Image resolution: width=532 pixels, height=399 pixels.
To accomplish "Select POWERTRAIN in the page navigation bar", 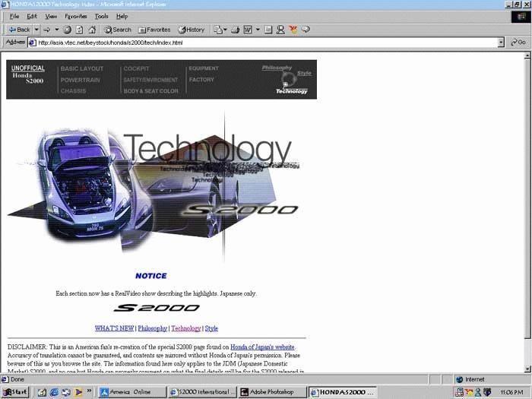I will tap(81, 80).
